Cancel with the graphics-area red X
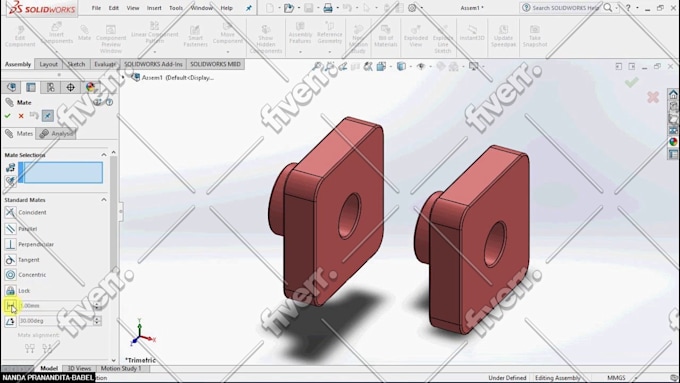 (653, 97)
